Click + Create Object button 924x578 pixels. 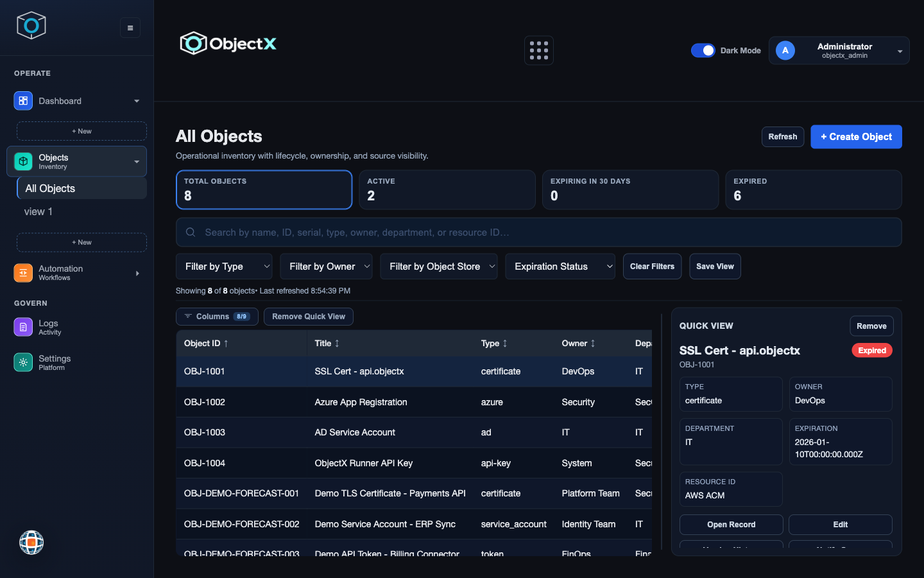(x=856, y=137)
